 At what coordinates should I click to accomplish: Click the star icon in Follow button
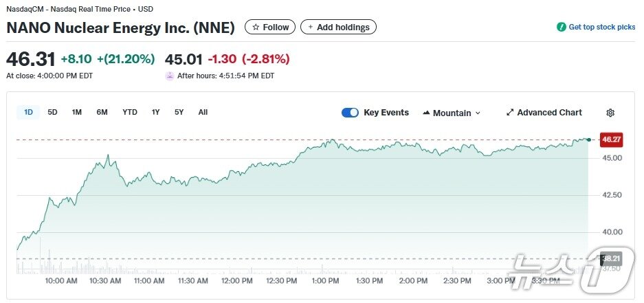coord(256,27)
